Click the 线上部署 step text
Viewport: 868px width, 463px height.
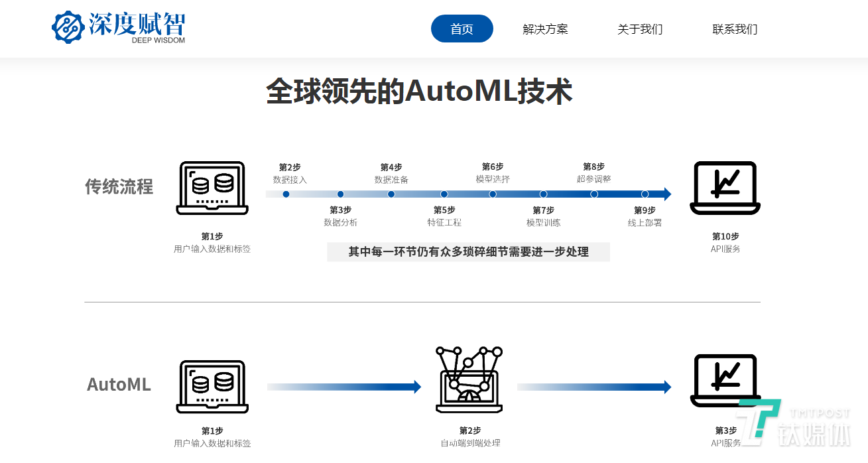(x=645, y=223)
